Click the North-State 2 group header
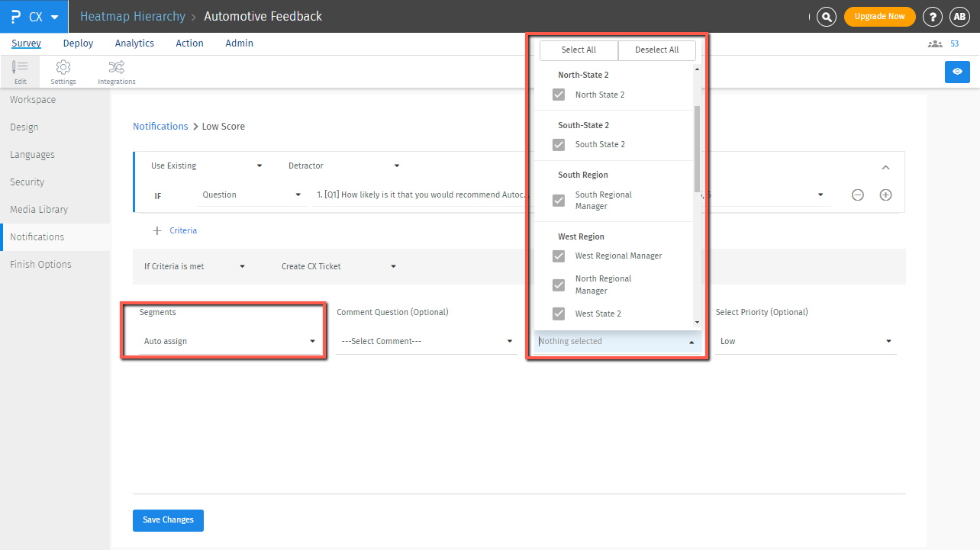 point(583,76)
